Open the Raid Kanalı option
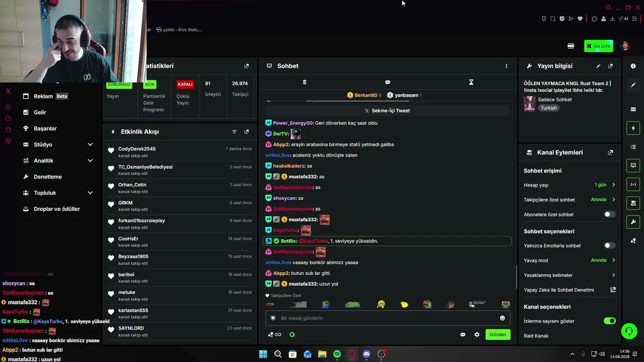 (x=536, y=336)
